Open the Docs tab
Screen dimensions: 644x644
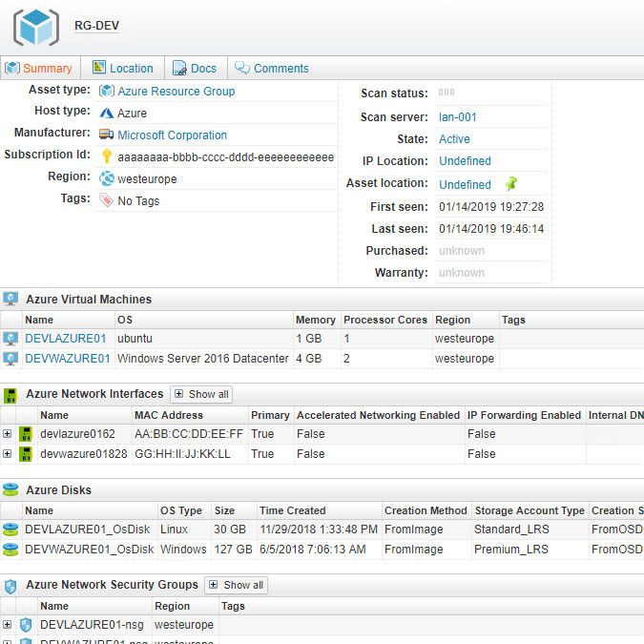pyautogui.click(x=195, y=68)
